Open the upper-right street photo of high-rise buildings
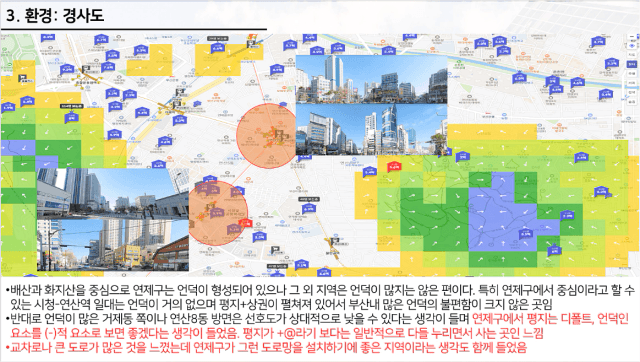 [x=371, y=79]
